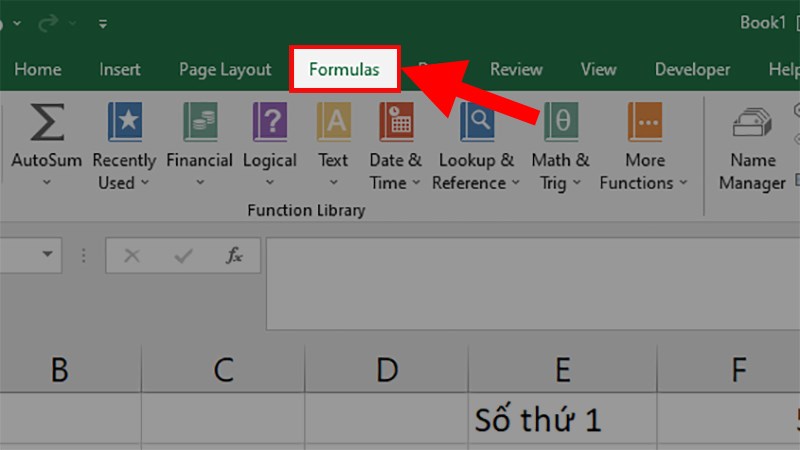Image resolution: width=800 pixels, height=450 pixels.
Task: Open the Lookup & Reference icon
Action: (476, 122)
